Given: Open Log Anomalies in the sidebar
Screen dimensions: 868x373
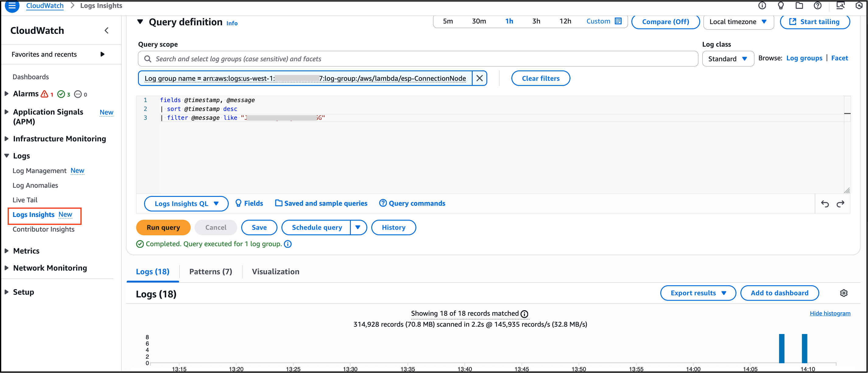Looking at the screenshot, I should (x=35, y=186).
